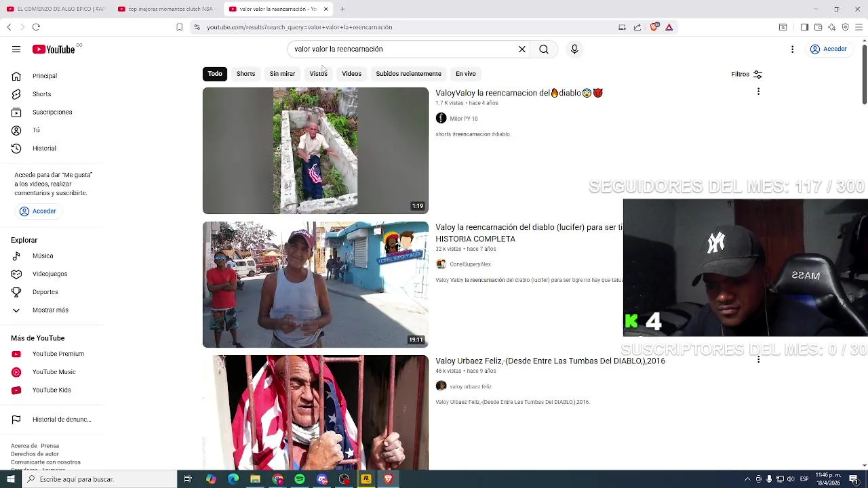Toggle the browser sidebar panel
Screen dimensions: 868x488
[x=804, y=27]
